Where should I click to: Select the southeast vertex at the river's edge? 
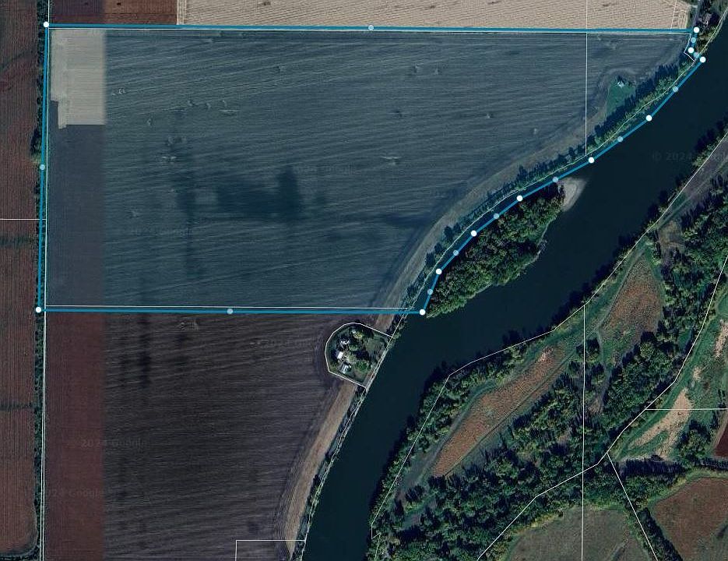(422, 312)
